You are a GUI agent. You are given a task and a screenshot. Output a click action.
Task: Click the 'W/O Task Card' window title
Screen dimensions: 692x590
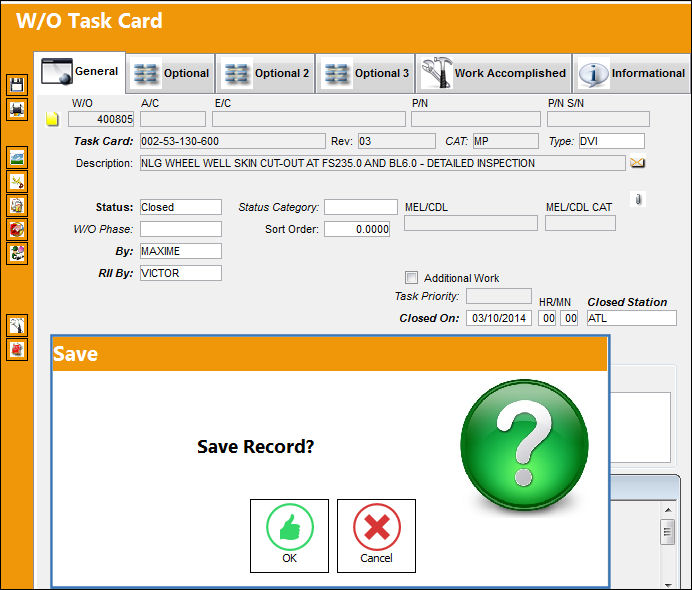tap(89, 21)
